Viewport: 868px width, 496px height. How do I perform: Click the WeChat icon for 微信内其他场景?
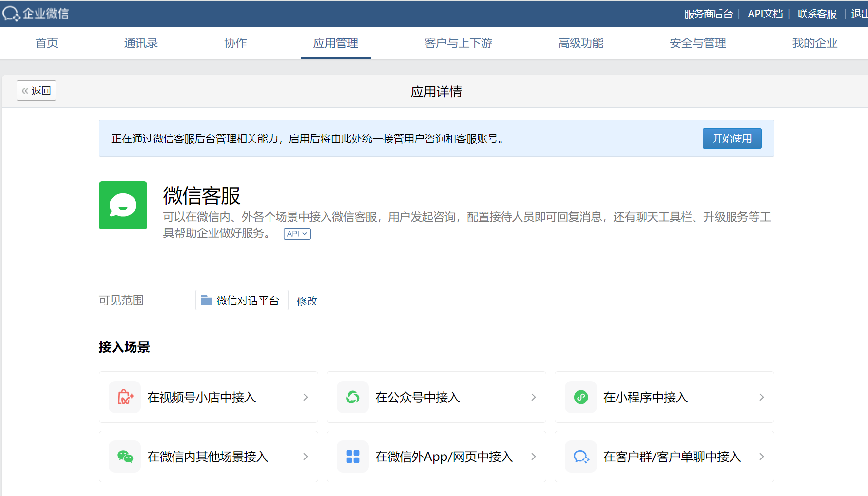(x=125, y=457)
